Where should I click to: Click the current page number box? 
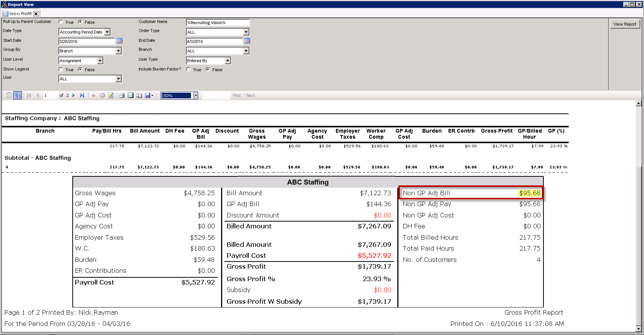(50, 95)
